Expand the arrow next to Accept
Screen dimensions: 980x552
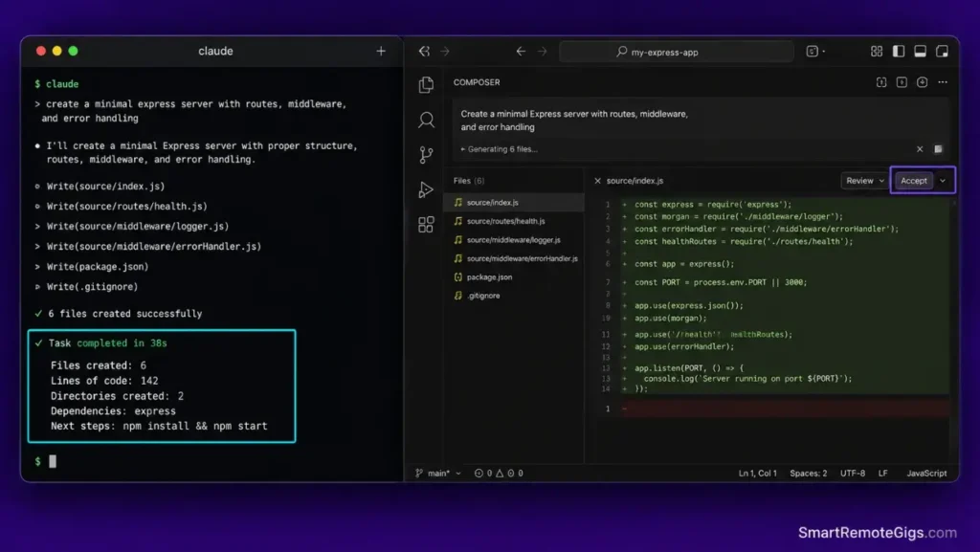click(943, 181)
